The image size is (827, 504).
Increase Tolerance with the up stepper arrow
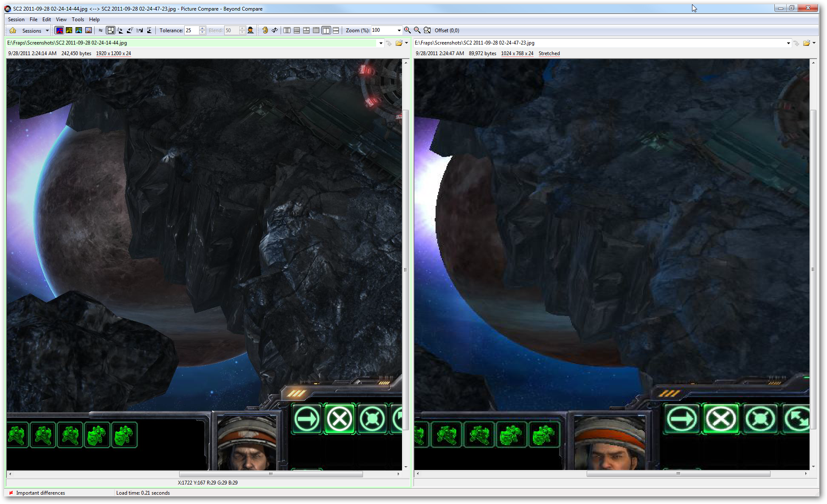point(203,28)
